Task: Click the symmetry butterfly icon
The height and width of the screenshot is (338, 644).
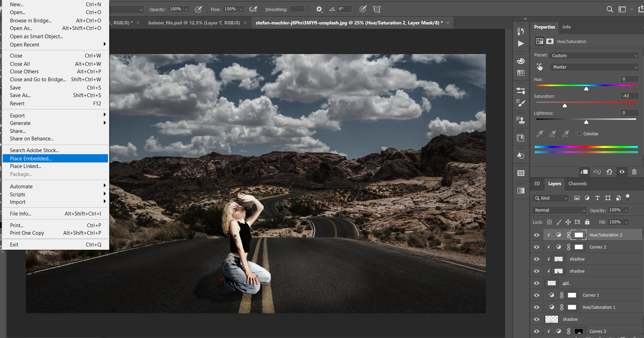Action: point(377,9)
